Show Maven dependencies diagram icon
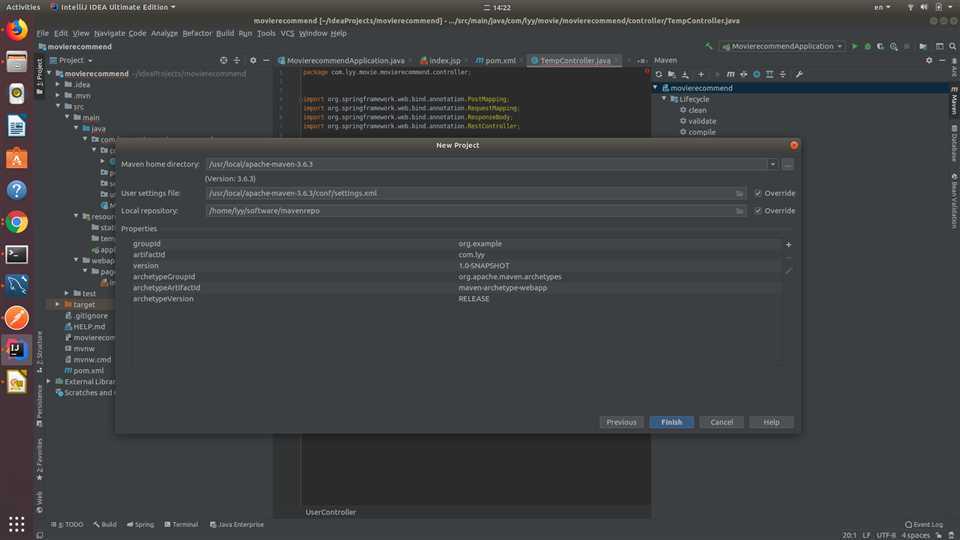The width and height of the screenshot is (960, 540). point(770,74)
